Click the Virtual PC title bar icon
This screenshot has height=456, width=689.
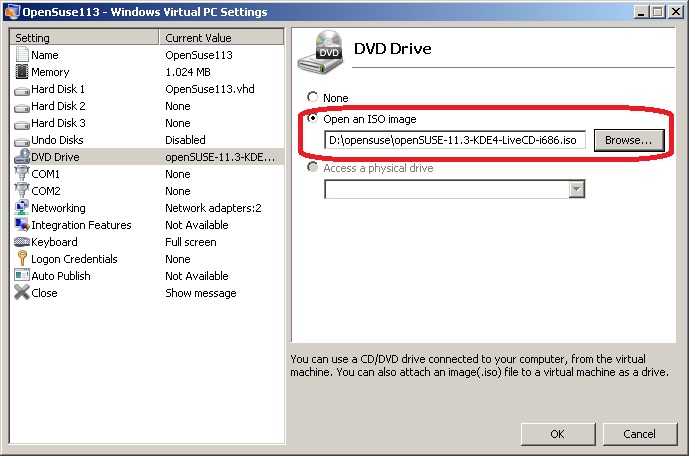point(11,11)
